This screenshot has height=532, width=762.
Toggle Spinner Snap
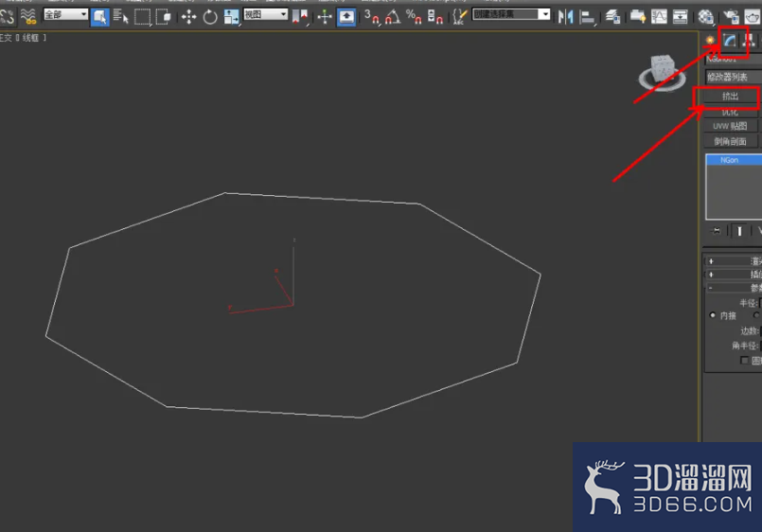434,17
